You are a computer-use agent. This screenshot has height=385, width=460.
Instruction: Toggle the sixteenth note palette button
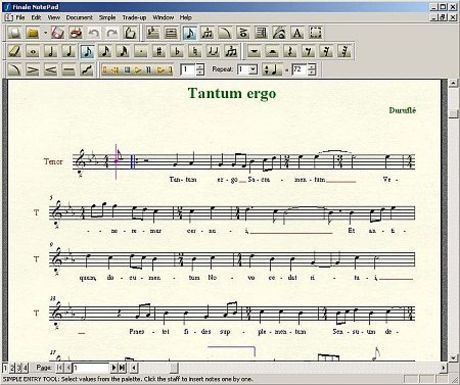coord(105,51)
